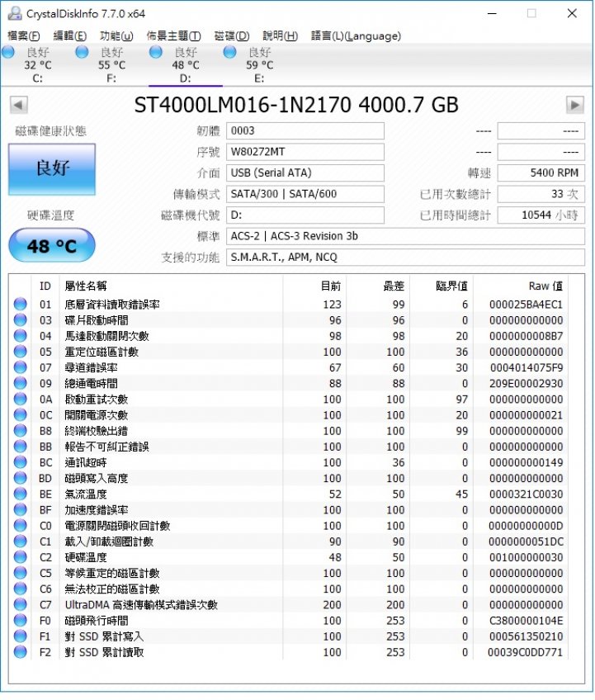Open the 語言(L)(Language) menu
This screenshot has width=595, height=700.
[356, 35]
